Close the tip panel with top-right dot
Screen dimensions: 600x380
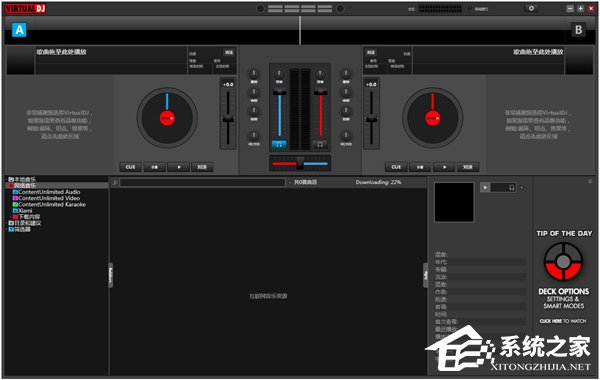(590, 181)
